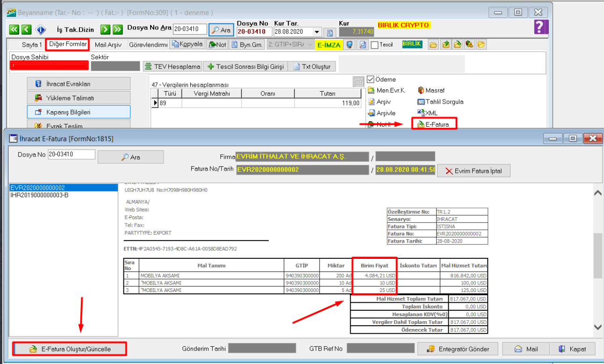The height and width of the screenshot is (364, 604).
Task: Click the purple question mark help icon
Action: 540,27
